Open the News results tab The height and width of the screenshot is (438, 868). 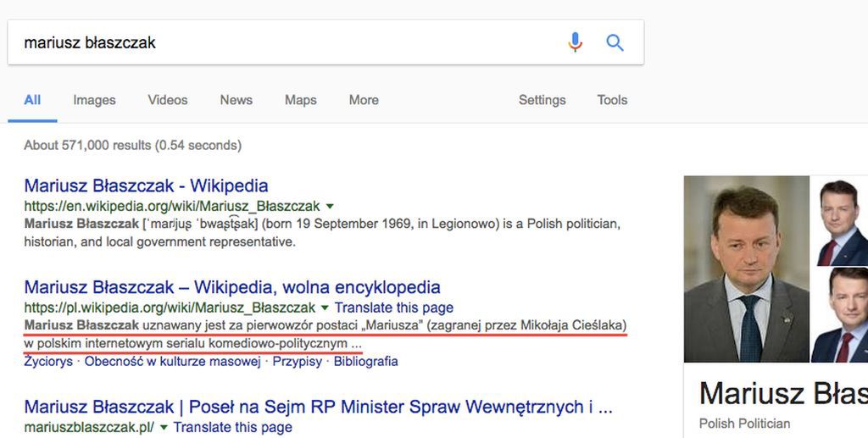point(236,100)
